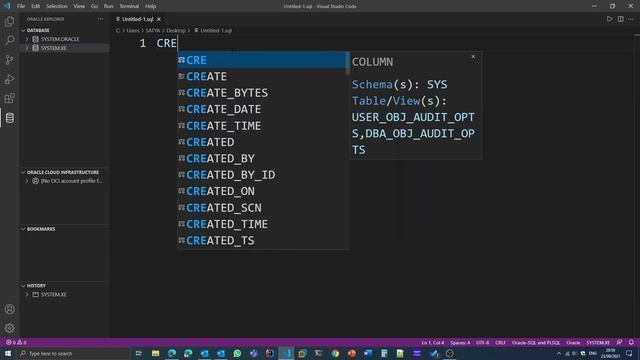The height and width of the screenshot is (360, 640).
Task: Change language mode Oracle-SQL and PLSQL
Action: 536,342
